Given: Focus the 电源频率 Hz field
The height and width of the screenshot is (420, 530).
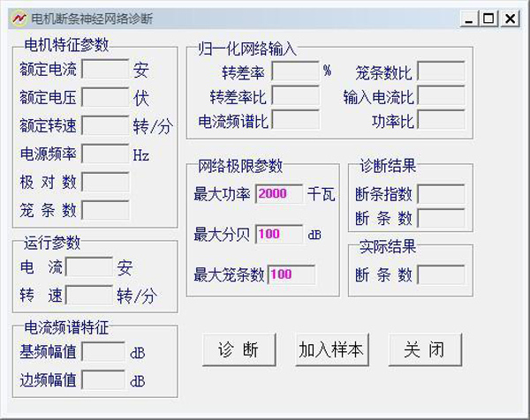Looking at the screenshot, I should pos(105,154).
